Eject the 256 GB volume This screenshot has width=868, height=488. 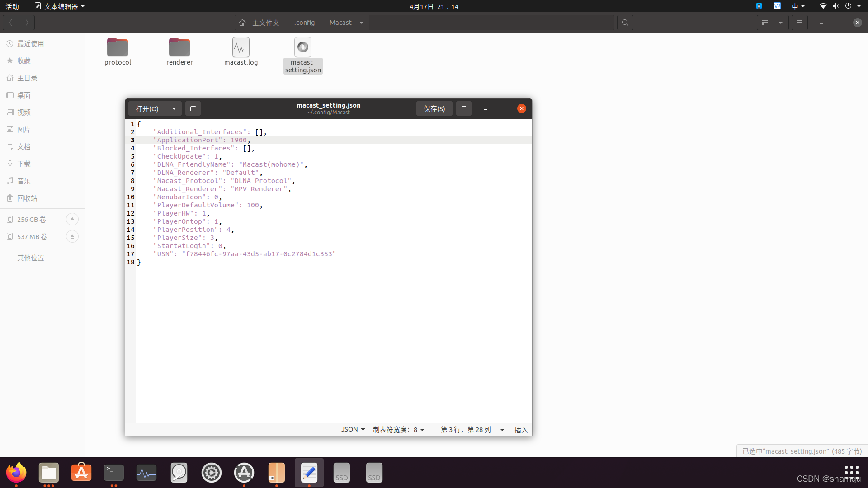pos(72,220)
